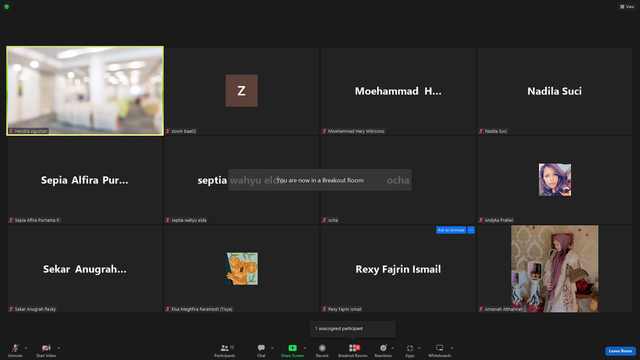Click the green Share Screen icon

pyautogui.click(x=293, y=348)
